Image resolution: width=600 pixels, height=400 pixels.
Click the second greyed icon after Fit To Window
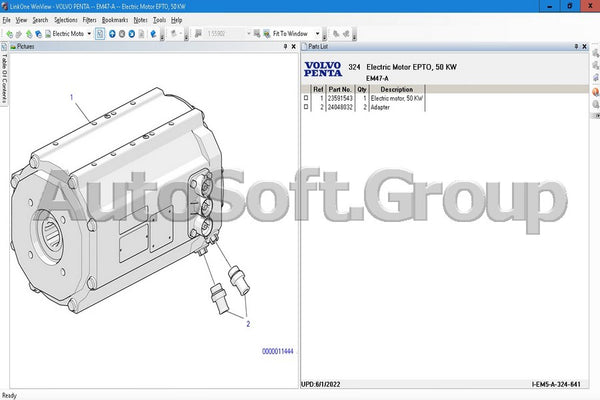[346, 34]
